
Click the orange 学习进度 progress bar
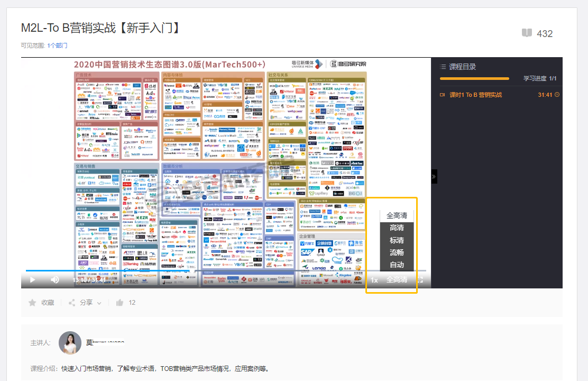tap(474, 78)
